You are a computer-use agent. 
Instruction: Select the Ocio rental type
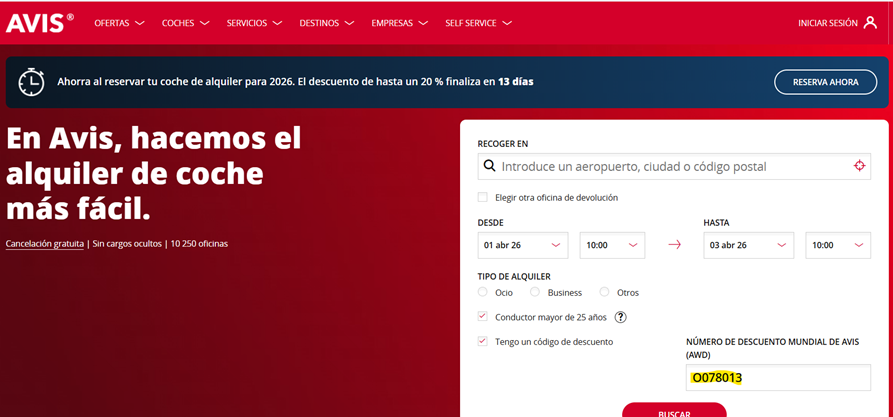tap(483, 292)
